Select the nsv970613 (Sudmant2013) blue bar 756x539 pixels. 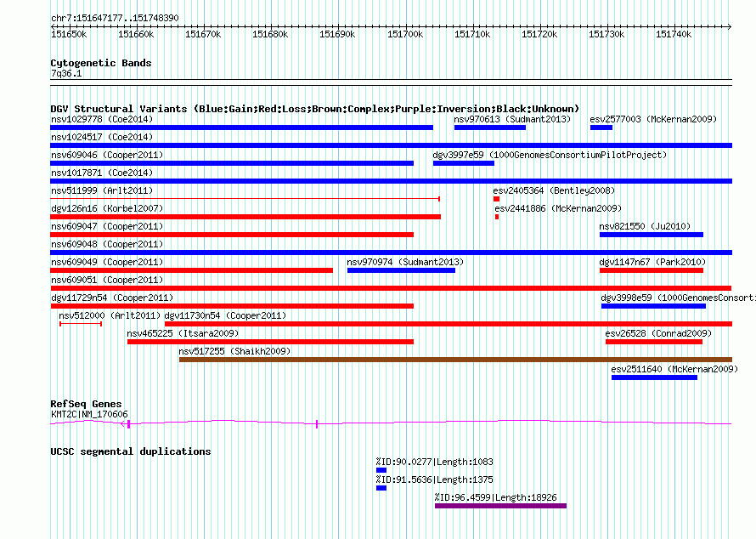coord(490,128)
